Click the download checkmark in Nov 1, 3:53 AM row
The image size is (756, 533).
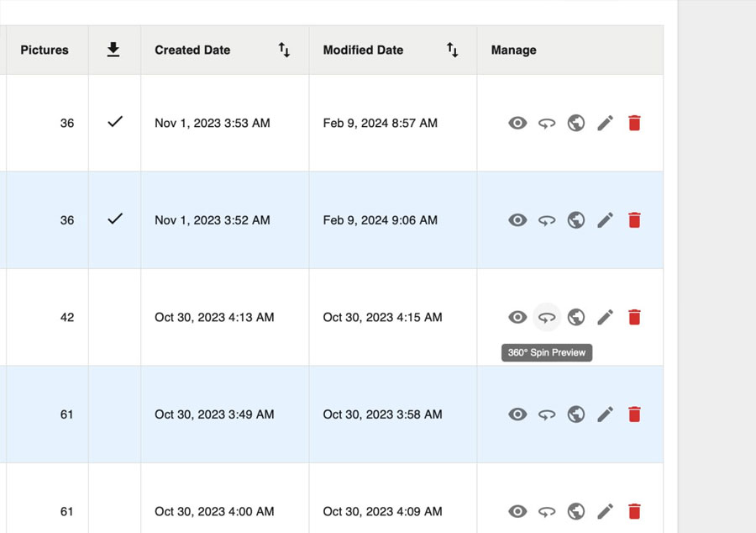[115, 122]
